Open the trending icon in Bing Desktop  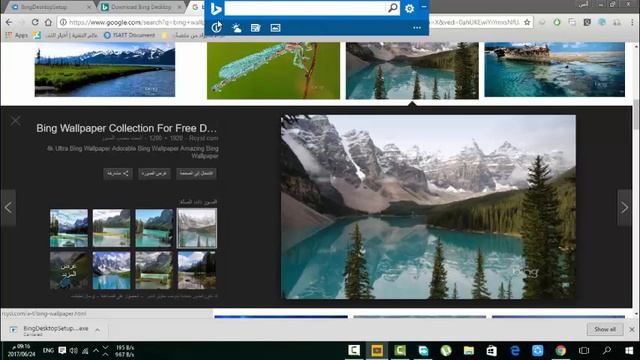(x=217, y=27)
